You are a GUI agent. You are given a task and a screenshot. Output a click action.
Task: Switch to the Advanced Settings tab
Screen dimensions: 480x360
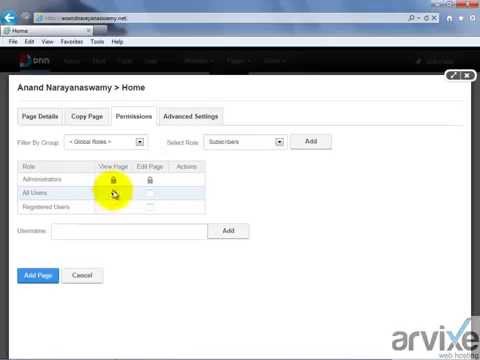click(191, 116)
